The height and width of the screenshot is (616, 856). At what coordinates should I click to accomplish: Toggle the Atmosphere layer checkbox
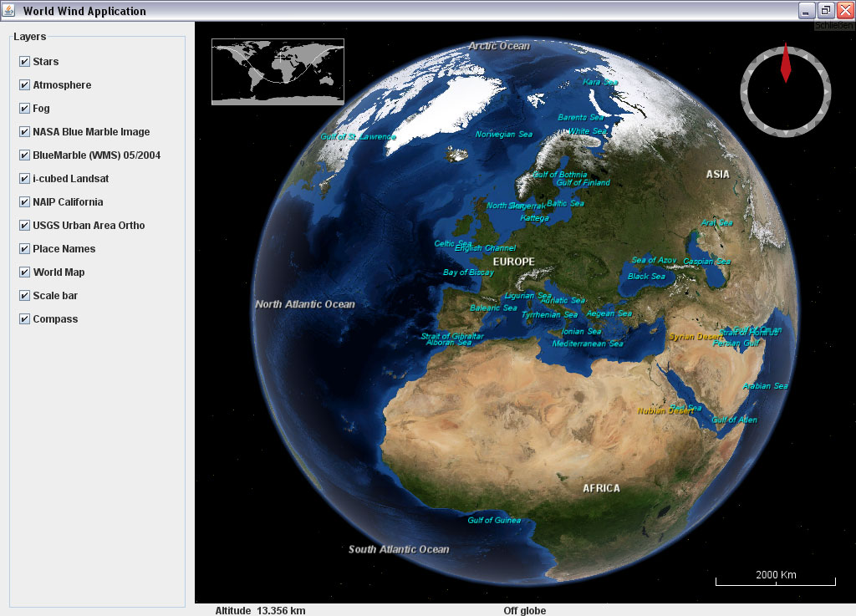click(24, 85)
